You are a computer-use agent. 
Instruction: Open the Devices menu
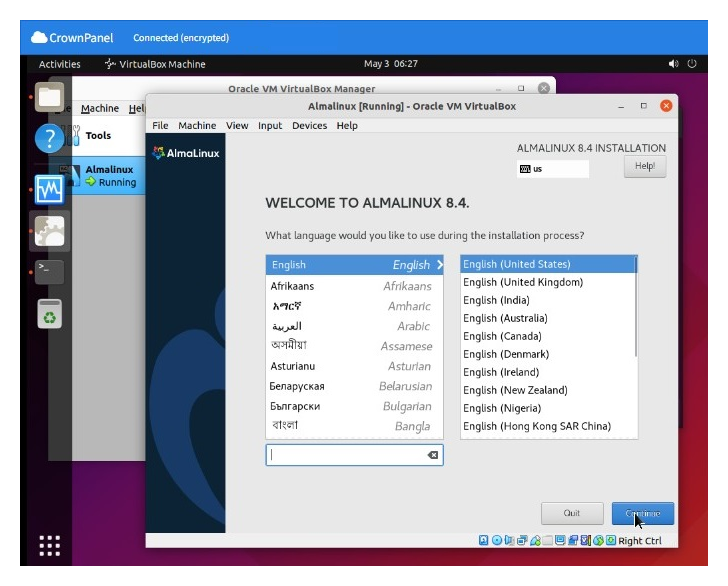[x=309, y=125]
